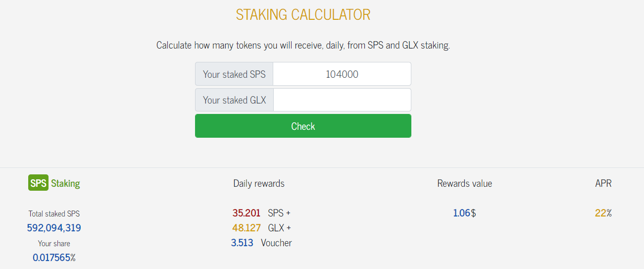Click the APR column header
Screen dimensions: 644x269
click(603, 183)
